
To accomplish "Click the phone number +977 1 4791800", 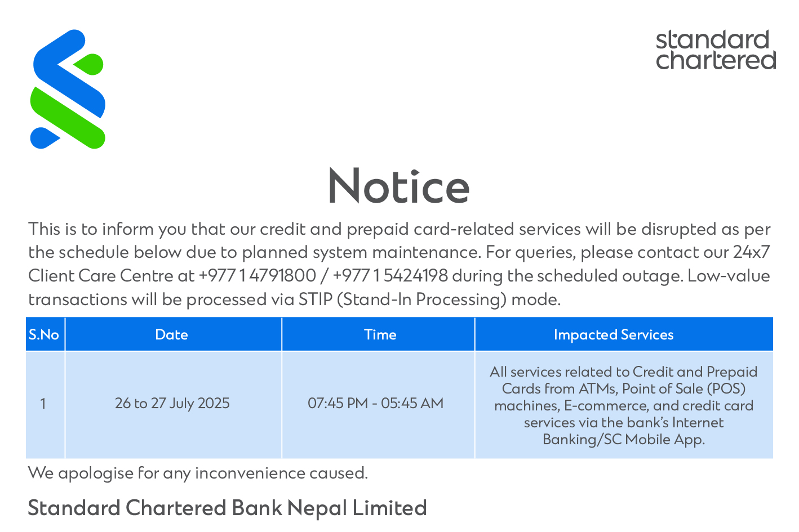I will 258,276.
